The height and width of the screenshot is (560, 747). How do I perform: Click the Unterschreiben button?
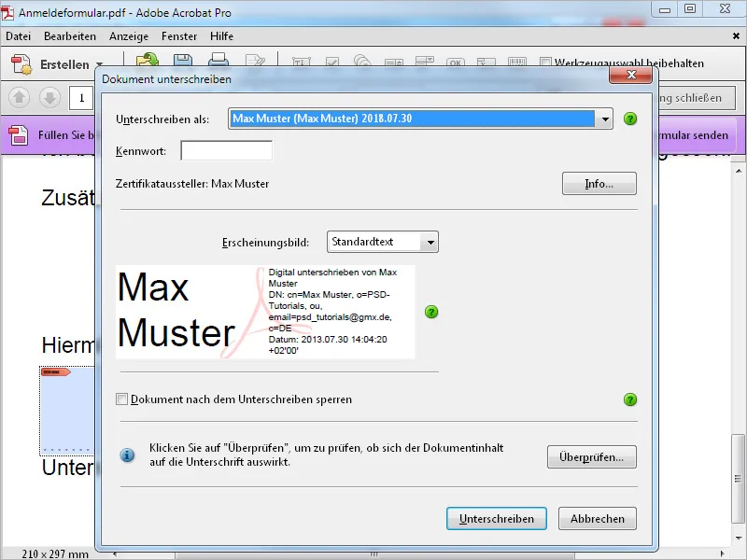tap(497, 519)
